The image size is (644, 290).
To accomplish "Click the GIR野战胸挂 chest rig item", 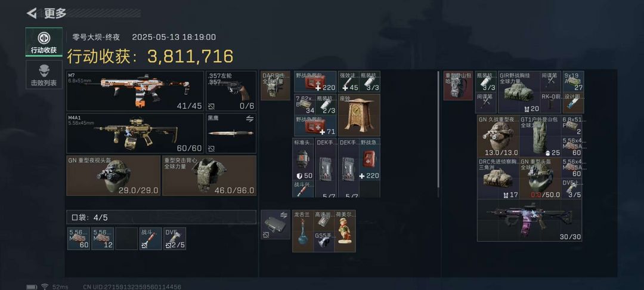I will point(519,92).
